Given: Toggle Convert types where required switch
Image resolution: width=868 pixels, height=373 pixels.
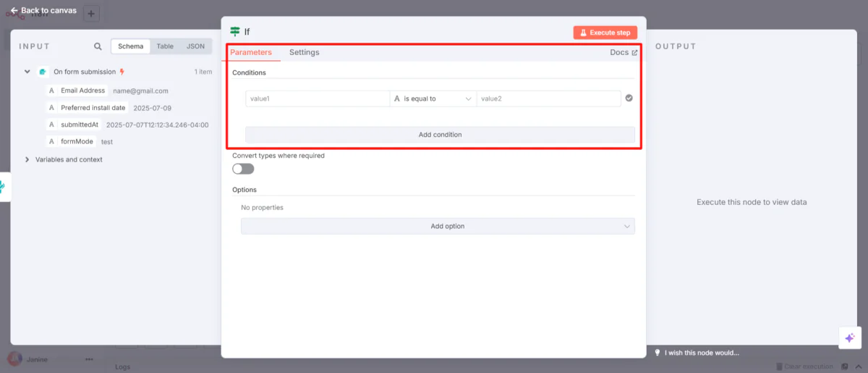Looking at the screenshot, I should click(243, 169).
